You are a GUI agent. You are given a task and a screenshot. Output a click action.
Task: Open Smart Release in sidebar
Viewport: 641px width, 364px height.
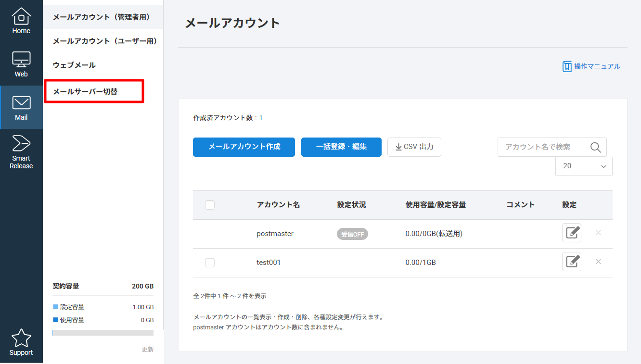coord(21,152)
